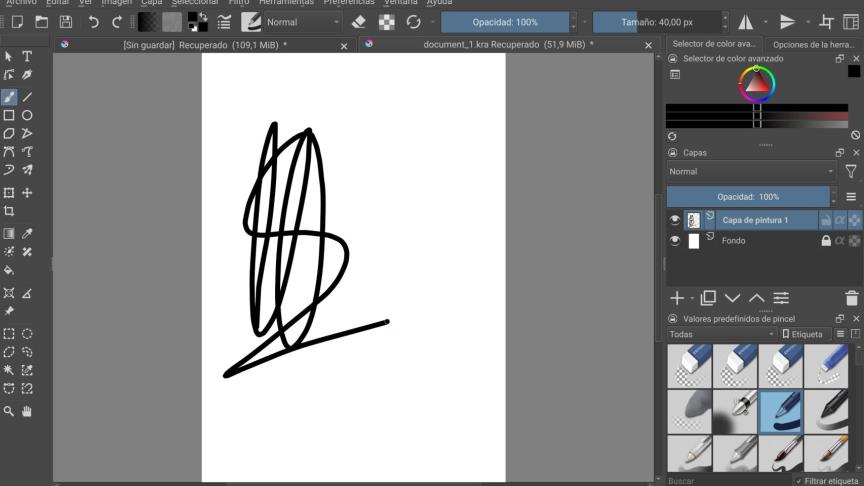The width and height of the screenshot is (864, 486).
Task: Click the Save document icon
Action: click(x=66, y=22)
